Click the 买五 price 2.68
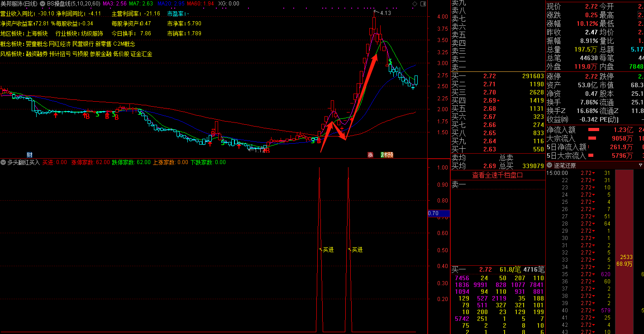644x334 pixels. click(x=490, y=109)
